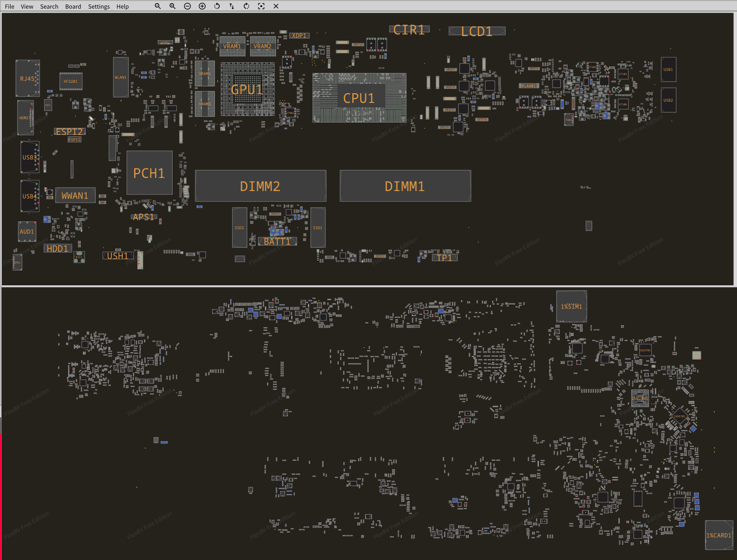Screen dimensions: 737x560
Task: Click the zoom out magnifier icon
Action: click(x=157, y=6)
